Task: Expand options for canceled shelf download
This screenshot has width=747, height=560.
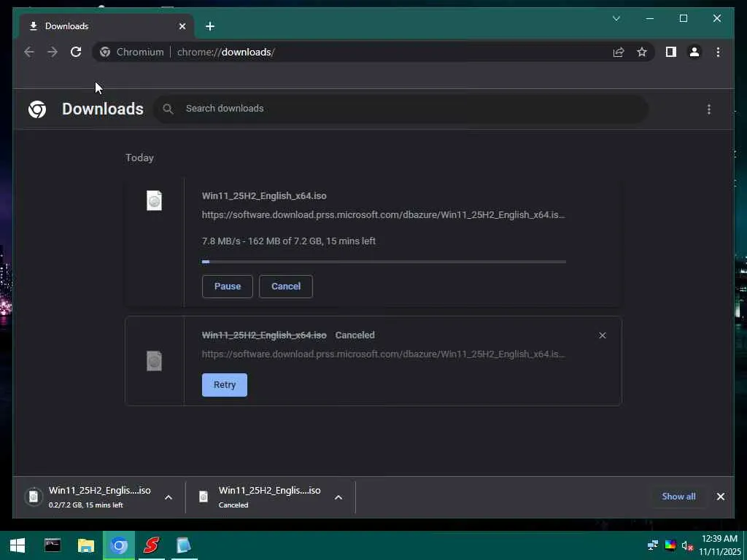Action: click(x=338, y=497)
